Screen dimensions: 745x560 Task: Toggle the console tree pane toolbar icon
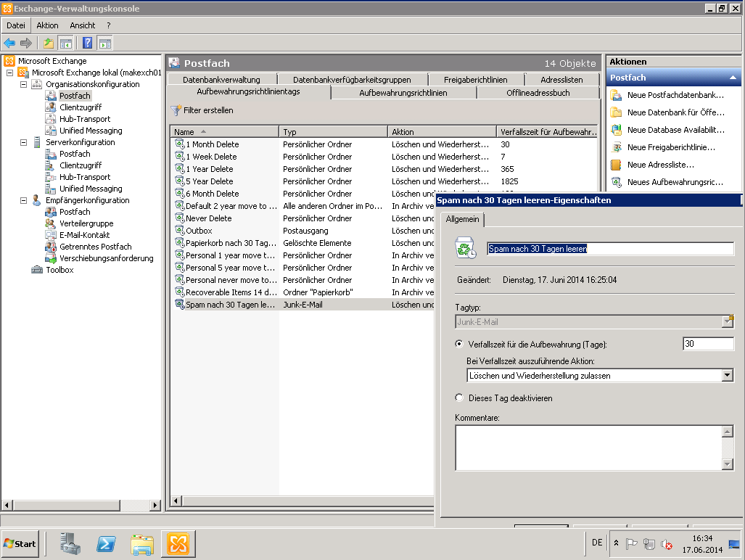(65, 44)
